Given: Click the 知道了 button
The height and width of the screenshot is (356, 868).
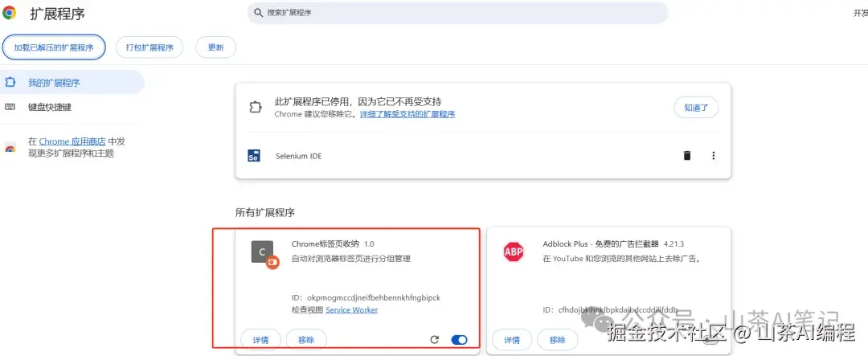Looking at the screenshot, I should click(696, 108).
